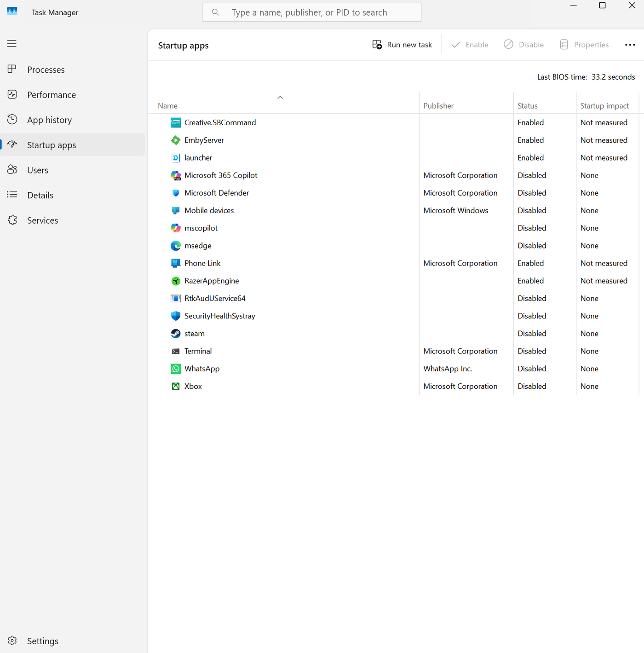This screenshot has width=644, height=653.
Task: Open Settings in the sidebar
Action: pyautogui.click(x=73, y=641)
